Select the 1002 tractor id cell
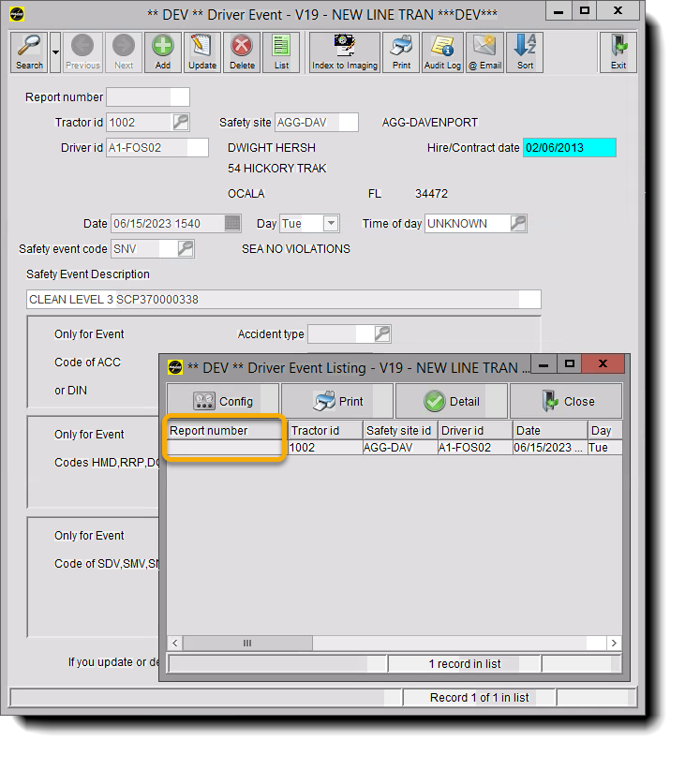Viewport: 700px width, 770px height. (x=325, y=448)
